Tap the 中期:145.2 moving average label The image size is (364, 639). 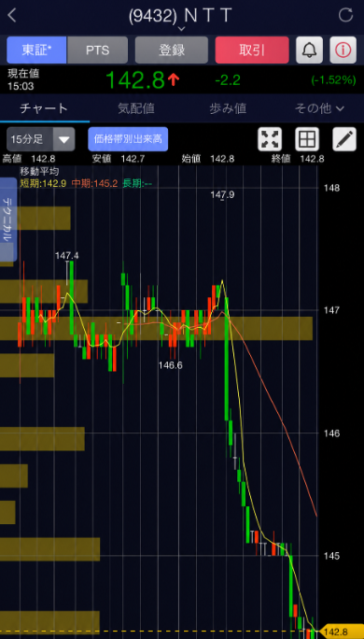point(94,183)
